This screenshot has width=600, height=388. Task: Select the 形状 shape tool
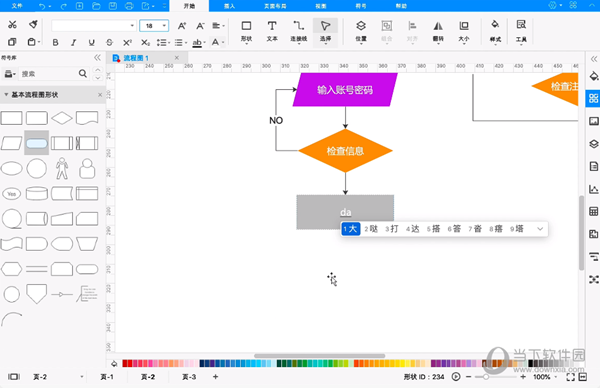[x=246, y=31]
